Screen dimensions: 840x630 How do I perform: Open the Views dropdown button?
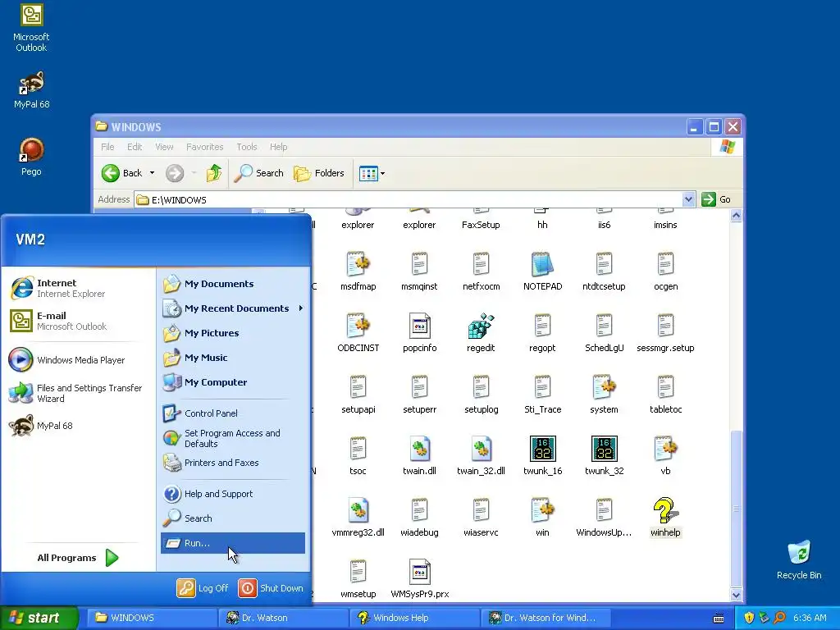coord(372,173)
